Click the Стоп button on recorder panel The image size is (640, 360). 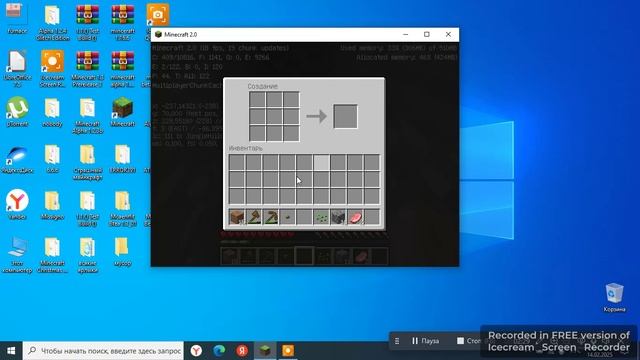click(x=469, y=341)
